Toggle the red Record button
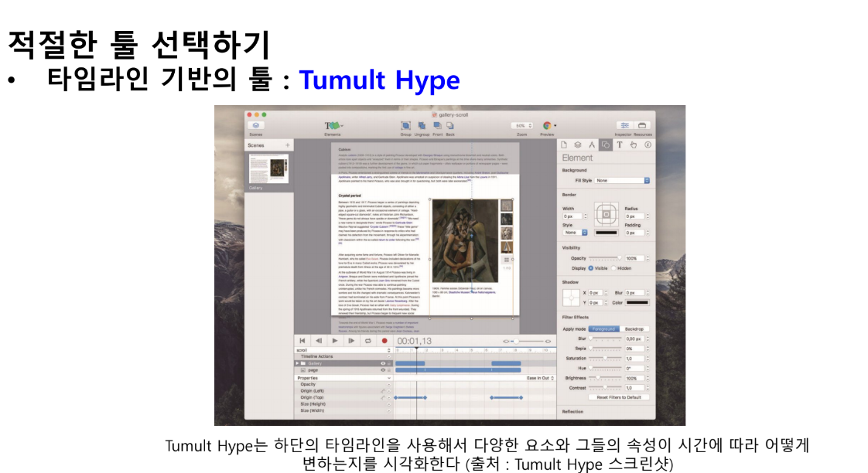The image size is (868, 473). coord(384,341)
